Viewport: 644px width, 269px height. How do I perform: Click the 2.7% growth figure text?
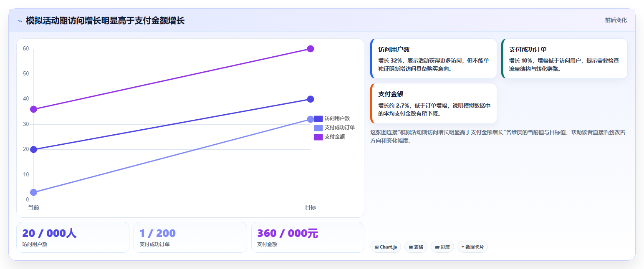click(x=402, y=106)
